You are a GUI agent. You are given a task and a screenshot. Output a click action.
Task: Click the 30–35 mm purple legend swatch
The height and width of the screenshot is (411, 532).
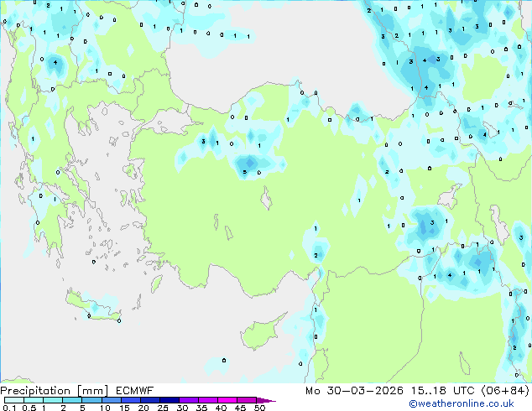pyautogui.click(x=189, y=400)
